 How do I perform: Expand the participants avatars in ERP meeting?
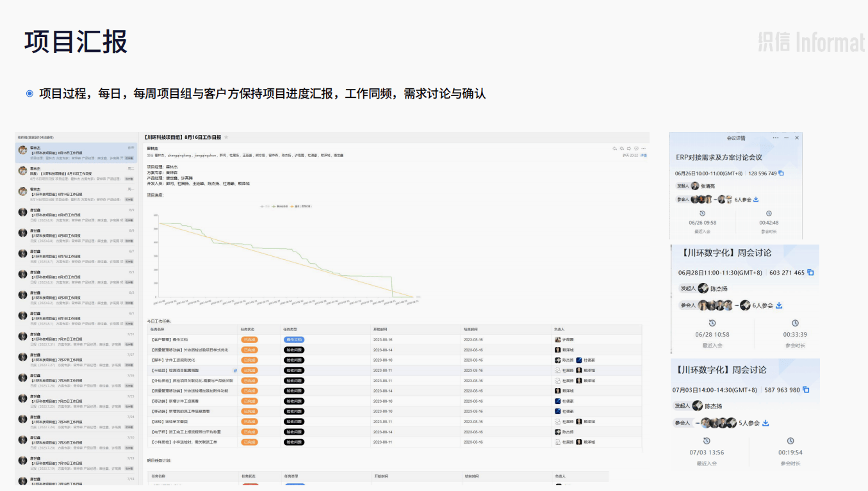(702, 199)
